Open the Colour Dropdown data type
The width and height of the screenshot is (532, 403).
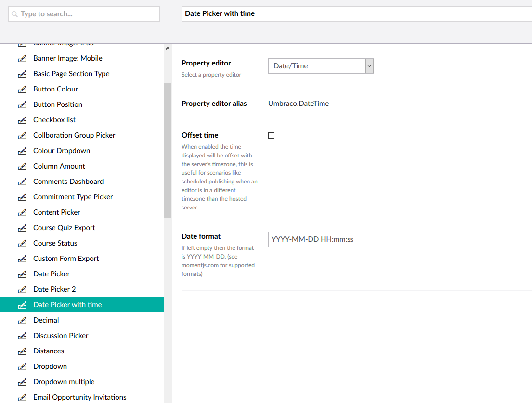click(x=62, y=151)
